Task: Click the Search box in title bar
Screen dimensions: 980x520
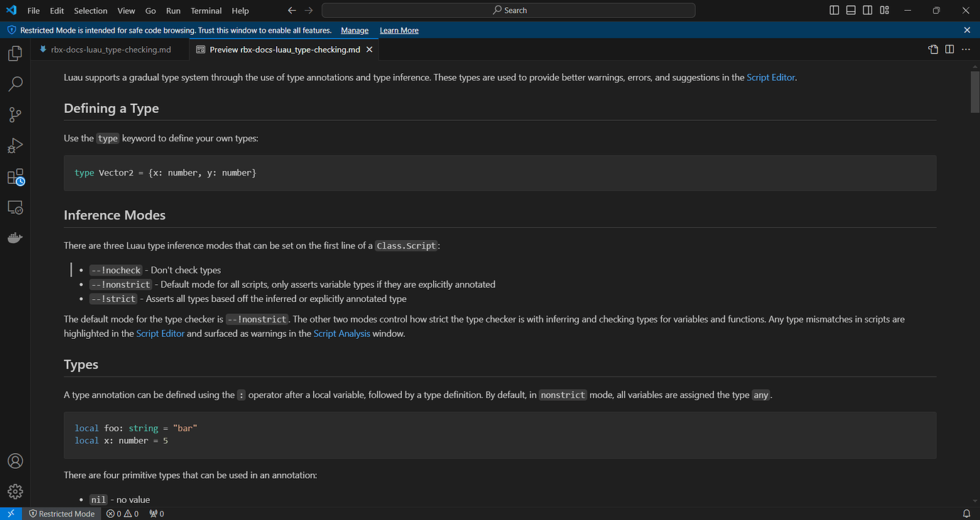Action: [x=508, y=10]
